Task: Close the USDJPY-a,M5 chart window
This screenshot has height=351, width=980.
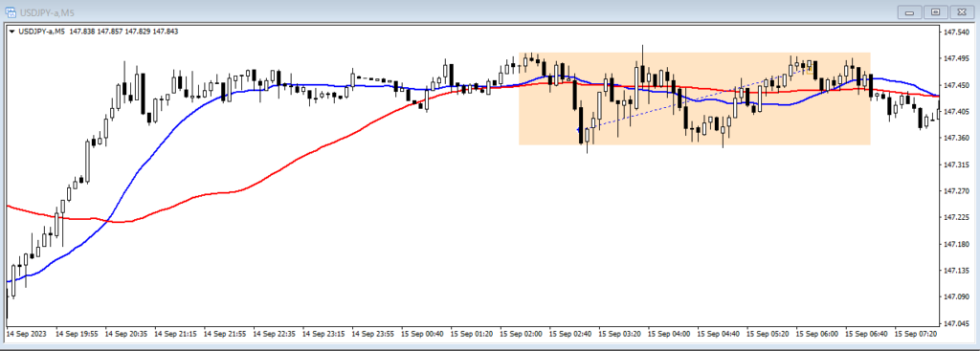Action: (963, 11)
